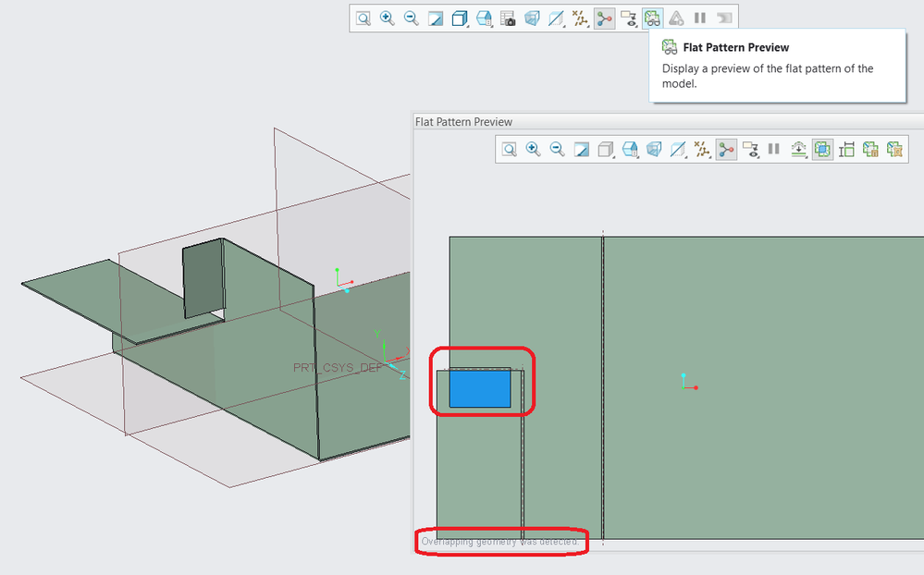Click the Flat Pattern Preview window title
The image size is (924, 575).
point(463,122)
